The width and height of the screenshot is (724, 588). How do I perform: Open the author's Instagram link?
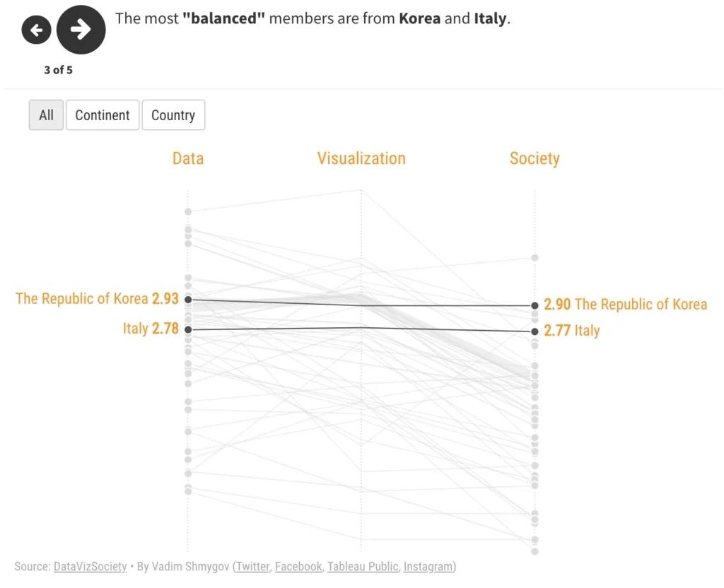429,566
